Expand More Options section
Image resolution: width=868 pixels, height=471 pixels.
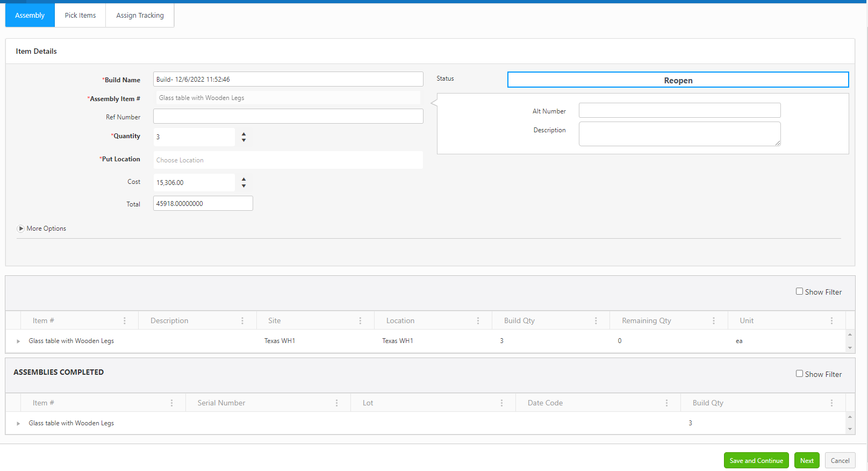21,229
